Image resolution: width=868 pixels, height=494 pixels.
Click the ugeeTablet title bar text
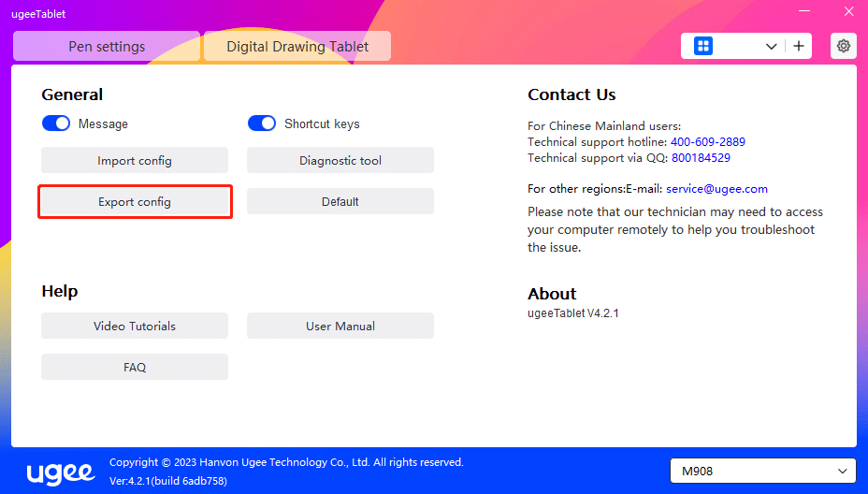(x=38, y=14)
